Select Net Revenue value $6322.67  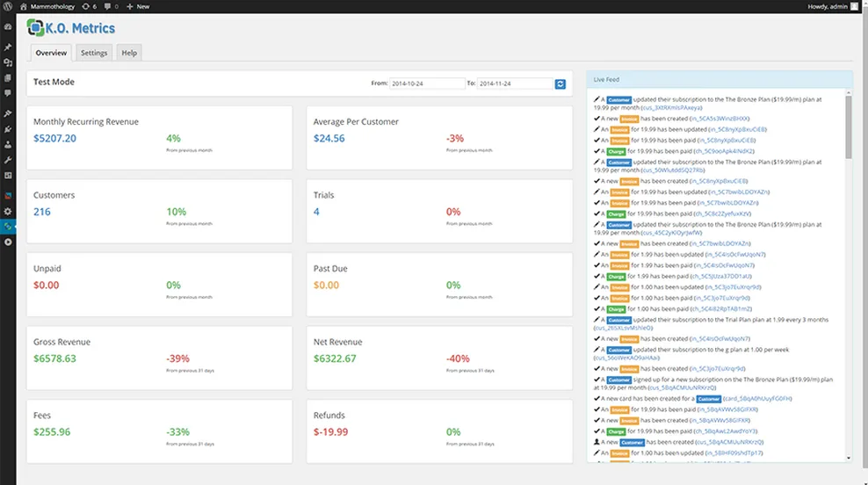coord(335,358)
